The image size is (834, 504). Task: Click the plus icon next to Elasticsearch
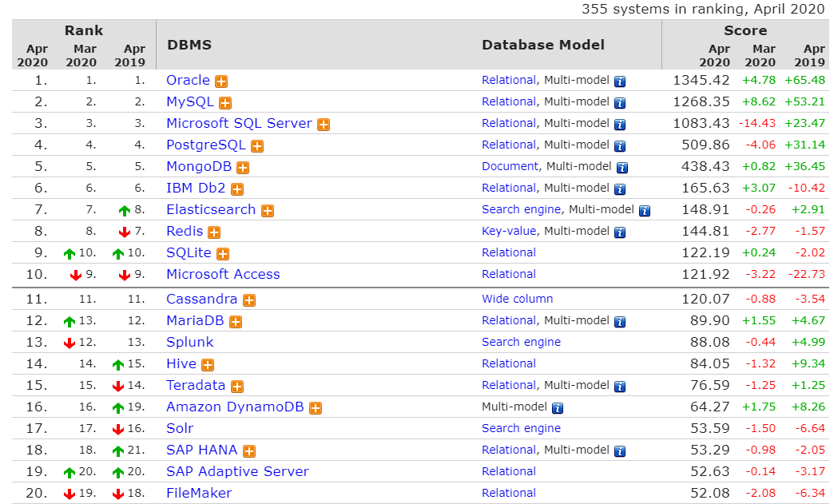pos(268,211)
